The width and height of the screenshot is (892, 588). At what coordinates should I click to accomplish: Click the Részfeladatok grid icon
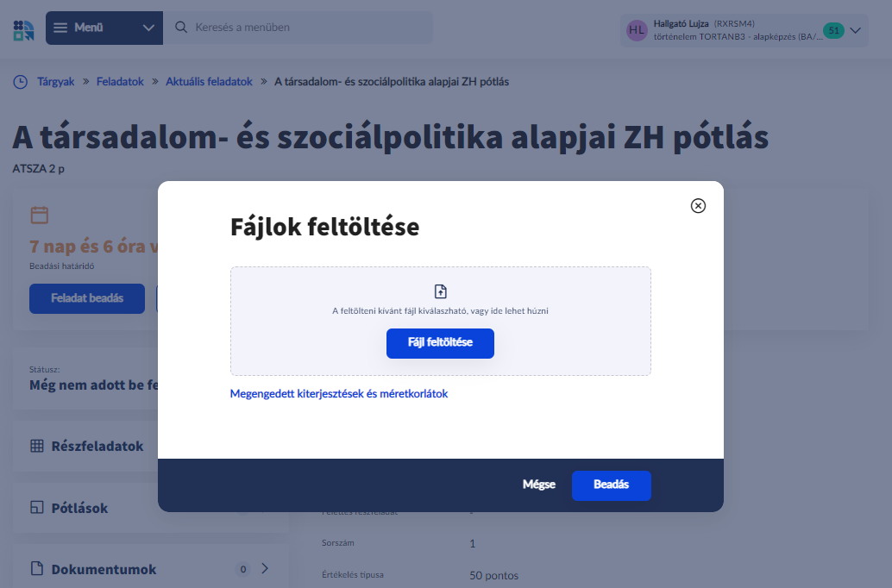pos(37,447)
